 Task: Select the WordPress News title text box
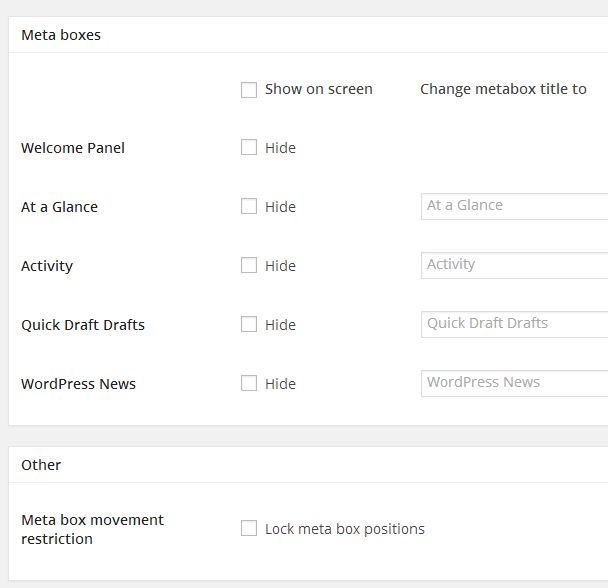pyautogui.click(x=514, y=383)
